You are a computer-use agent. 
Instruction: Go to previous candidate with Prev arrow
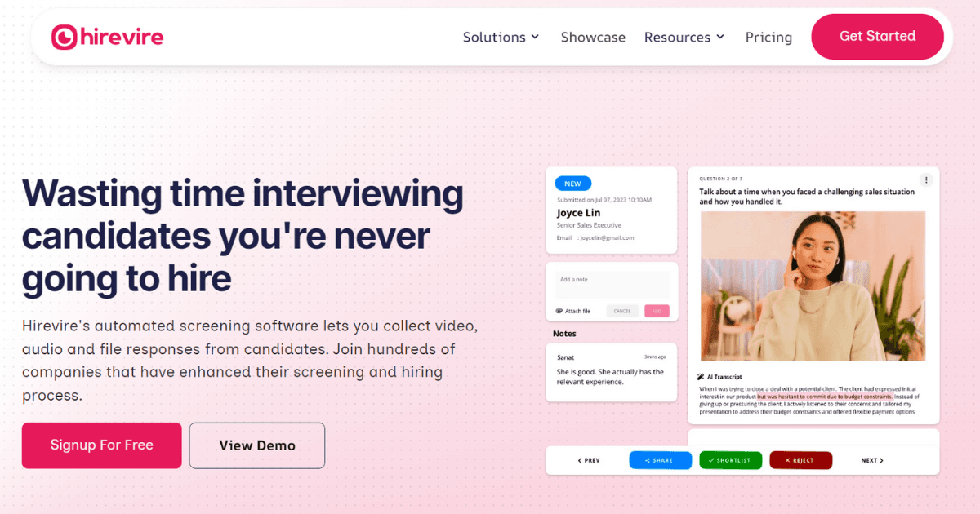[x=589, y=460]
